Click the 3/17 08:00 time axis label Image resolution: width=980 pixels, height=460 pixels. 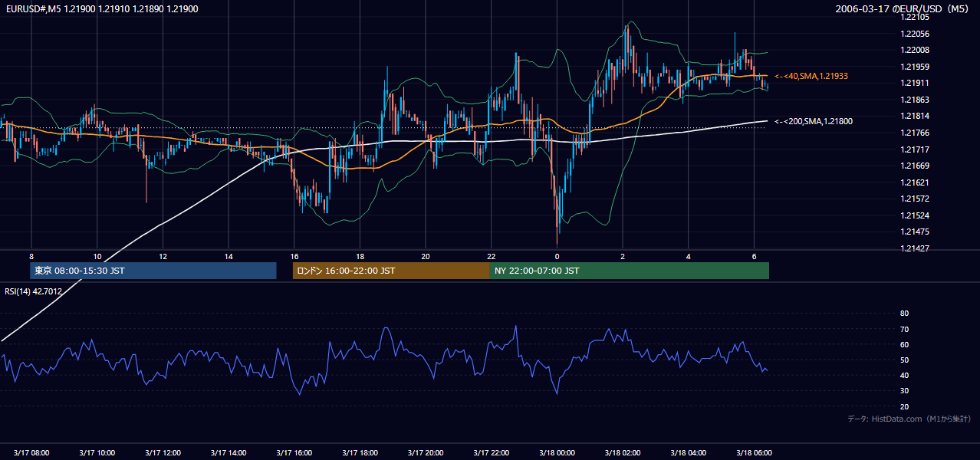[31, 452]
